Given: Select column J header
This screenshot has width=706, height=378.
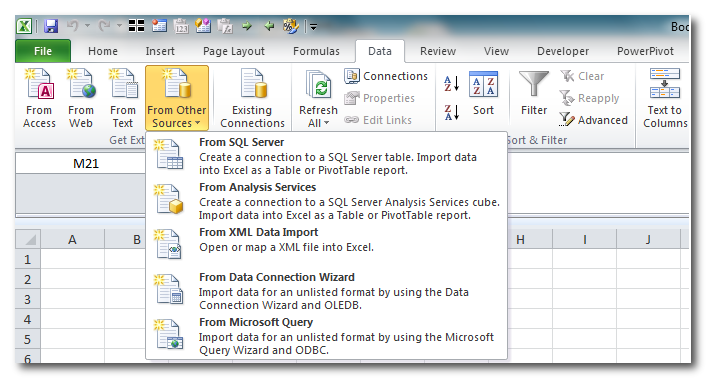Looking at the screenshot, I should pos(648,239).
